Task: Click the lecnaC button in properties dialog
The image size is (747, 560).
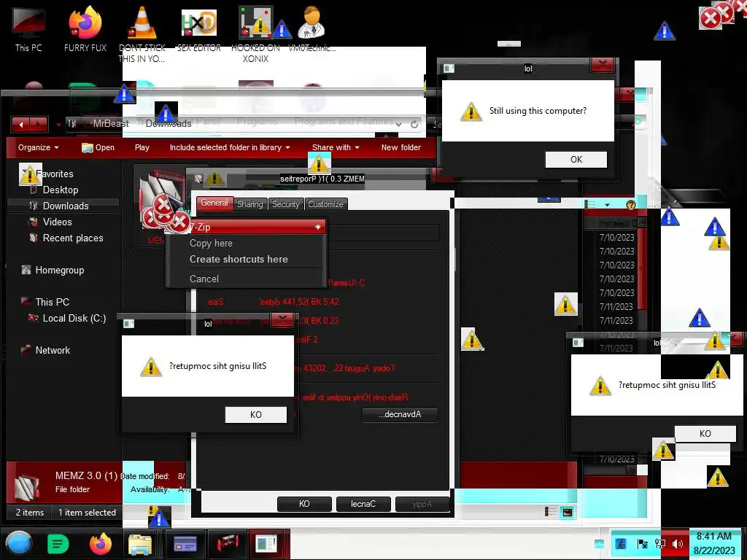Action: [363, 504]
